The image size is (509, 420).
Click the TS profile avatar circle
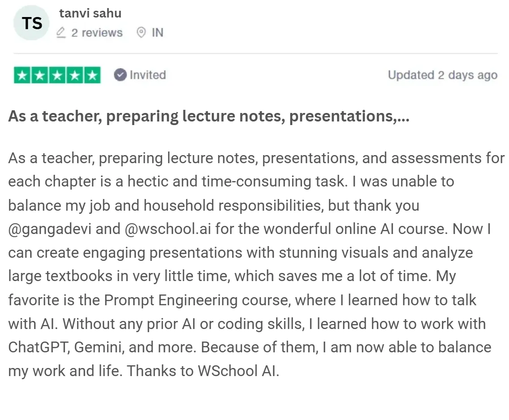pyautogui.click(x=31, y=23)
